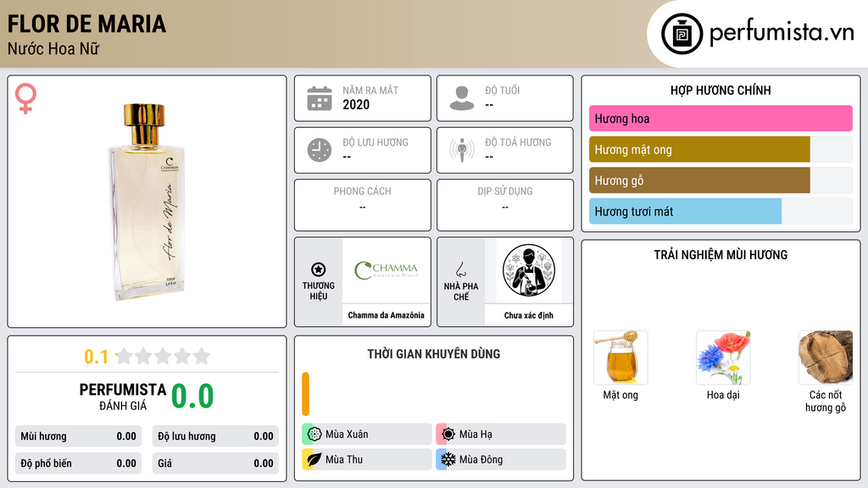868x488 pixels.
Task: Click the brown Hương gỗ accord bar
Action: click(x=699, y=180)
